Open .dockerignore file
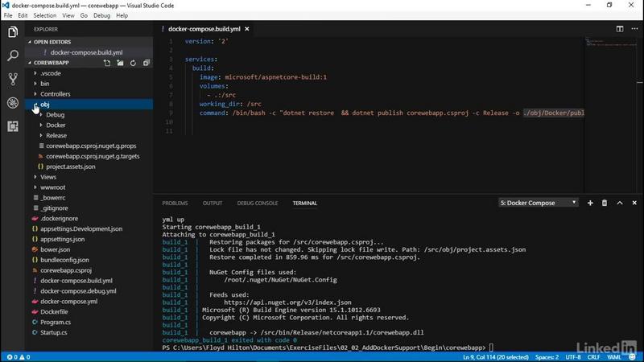 (x=59, y=218)
